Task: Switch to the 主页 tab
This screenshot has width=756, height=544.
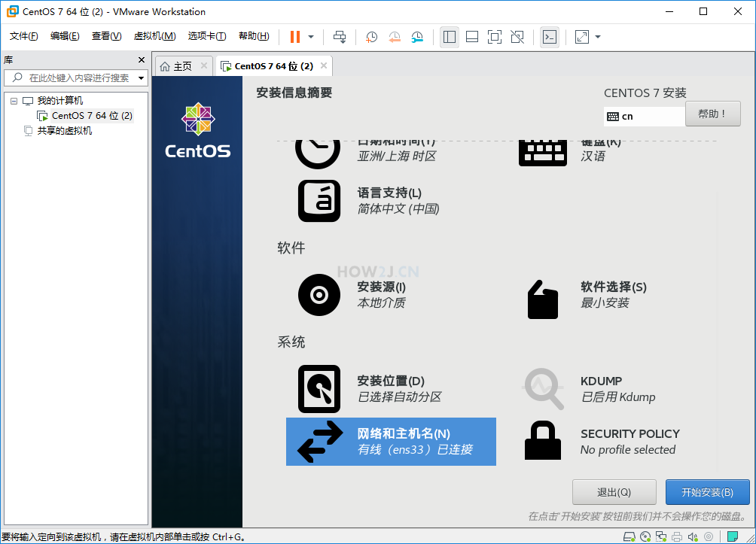Action: point(183,65)
